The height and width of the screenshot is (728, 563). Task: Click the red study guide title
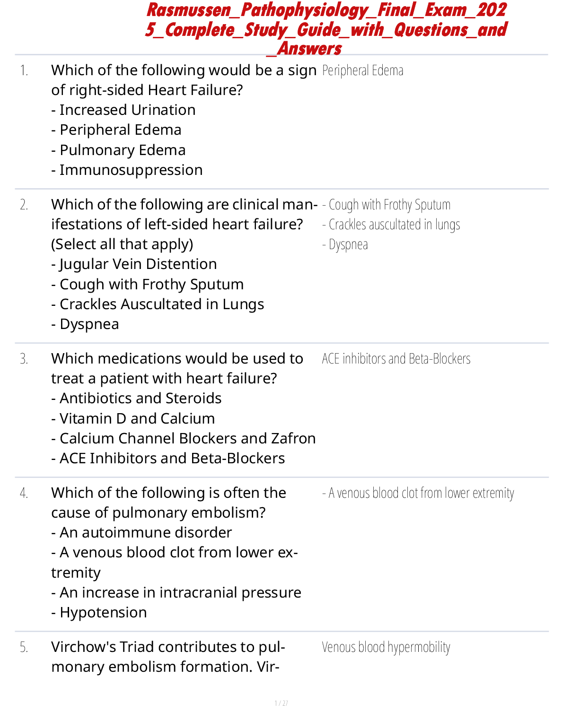(326, 29)
